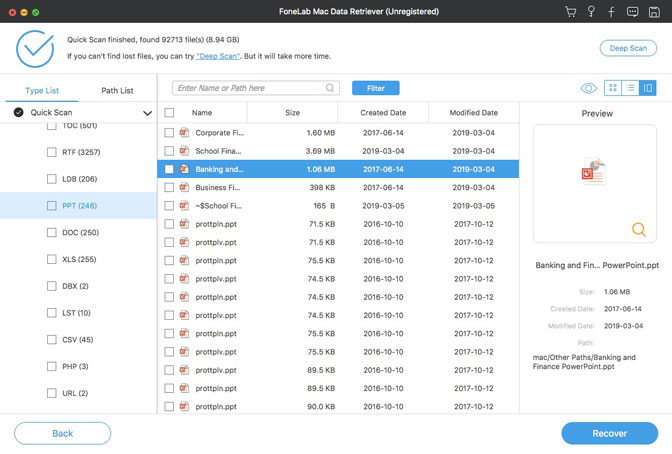Switch to list view
This screenshot has height=454, width=672.
tap(630, 88)
